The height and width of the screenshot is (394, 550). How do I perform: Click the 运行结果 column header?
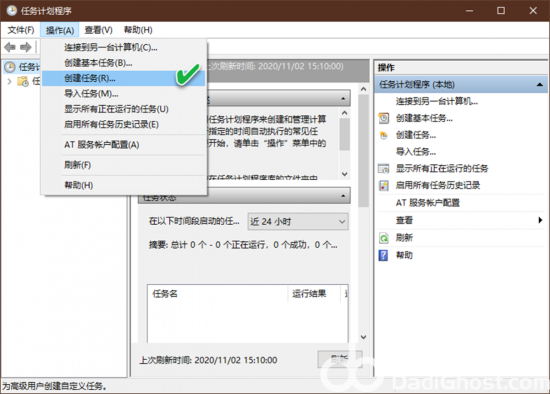coord(314,294)
